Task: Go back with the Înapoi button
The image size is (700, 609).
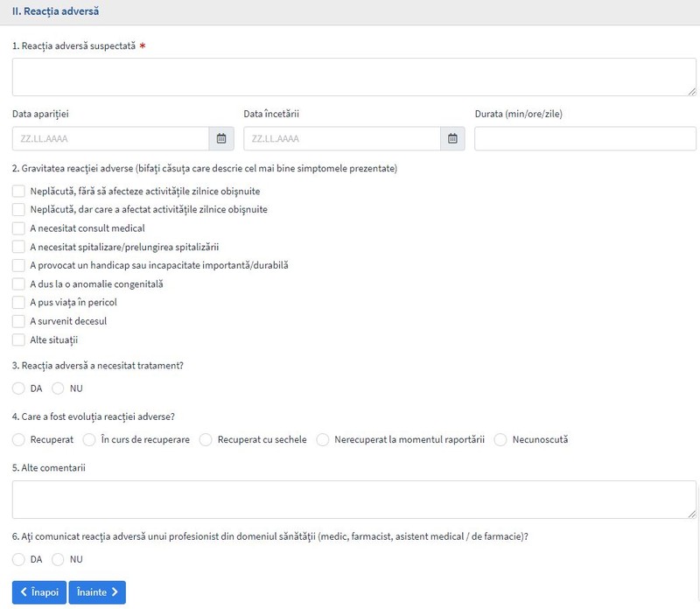Action: [39, 592]
